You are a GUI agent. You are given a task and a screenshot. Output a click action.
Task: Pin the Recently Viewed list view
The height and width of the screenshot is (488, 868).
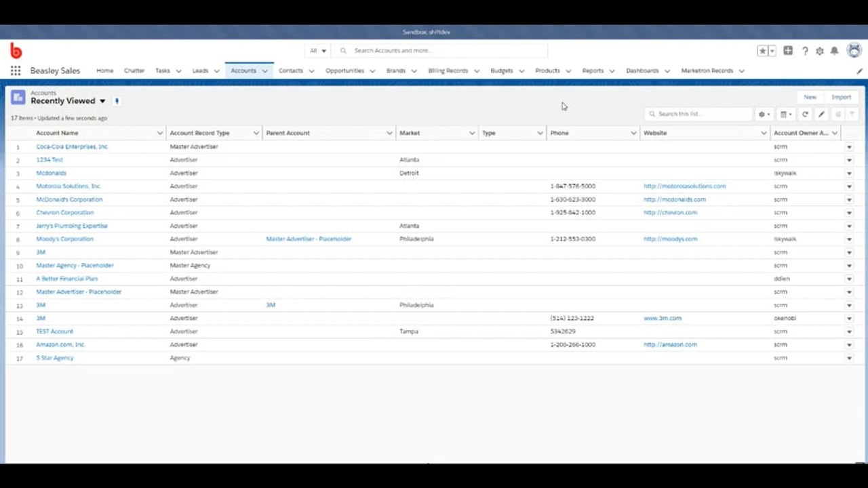click(117, 101)
